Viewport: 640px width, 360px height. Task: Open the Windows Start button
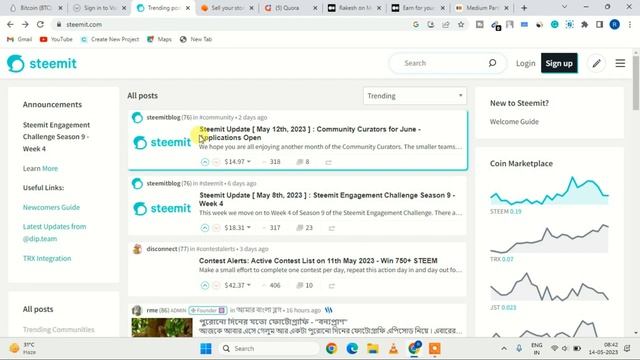tap(206, 349)
